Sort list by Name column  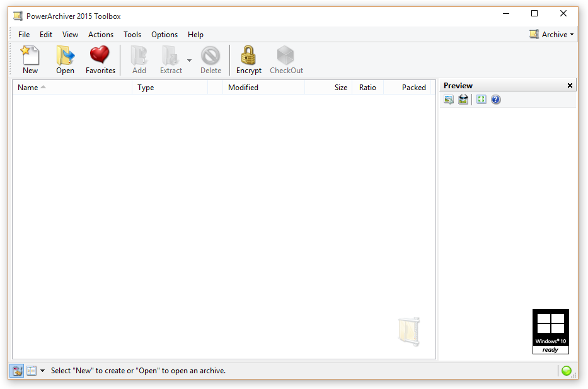pyautogui.click(x=72, y=88)
